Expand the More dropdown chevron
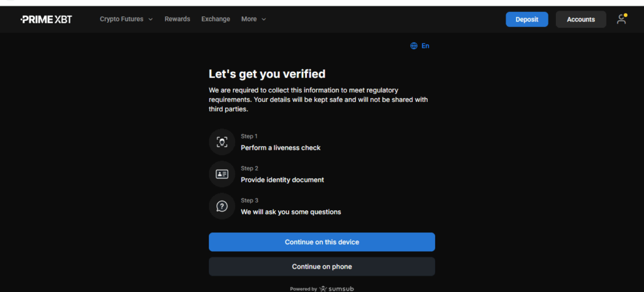The image size is (644, 292). pos(264,20)
